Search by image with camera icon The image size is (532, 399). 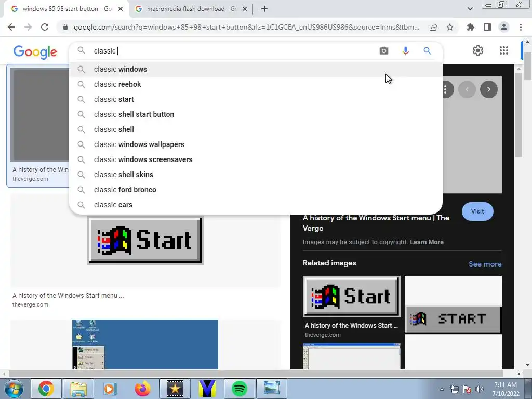click(384, 51)
